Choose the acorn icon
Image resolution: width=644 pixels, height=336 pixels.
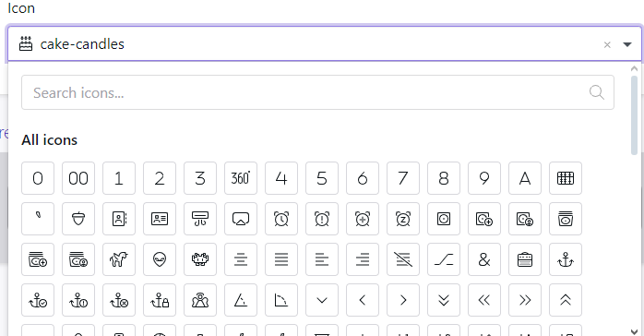coord(78,219)
